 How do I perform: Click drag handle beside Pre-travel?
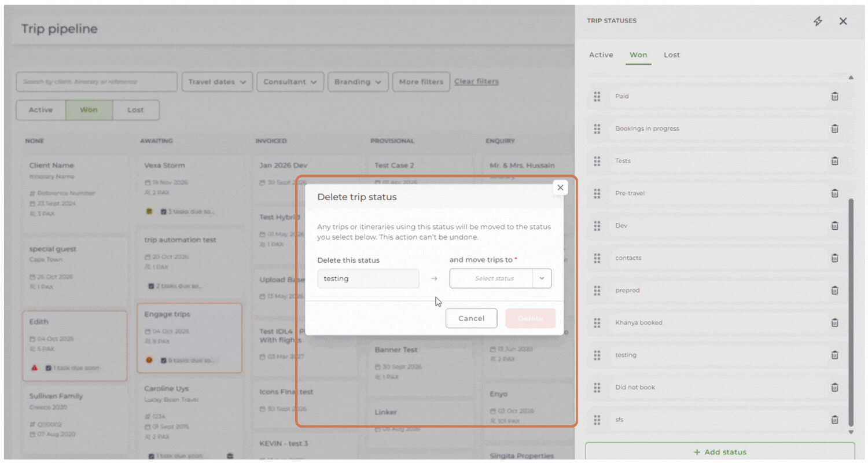point(597,194)
